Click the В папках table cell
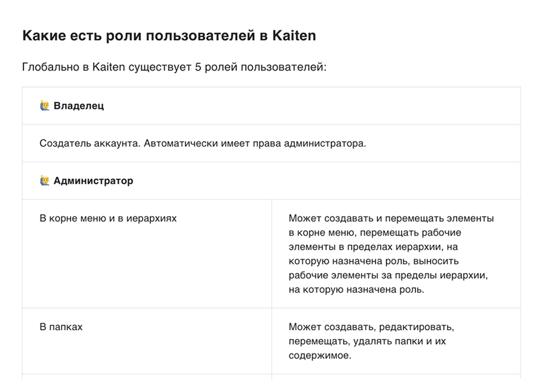541x392 pixels. pyautogui.click(x=147, y=341)
